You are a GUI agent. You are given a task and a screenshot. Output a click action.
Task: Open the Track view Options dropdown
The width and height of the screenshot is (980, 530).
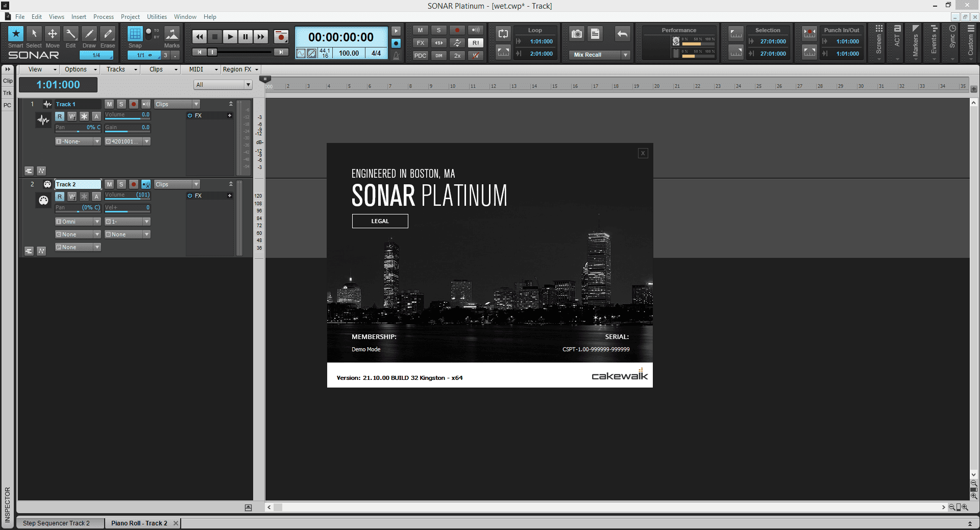80,69
